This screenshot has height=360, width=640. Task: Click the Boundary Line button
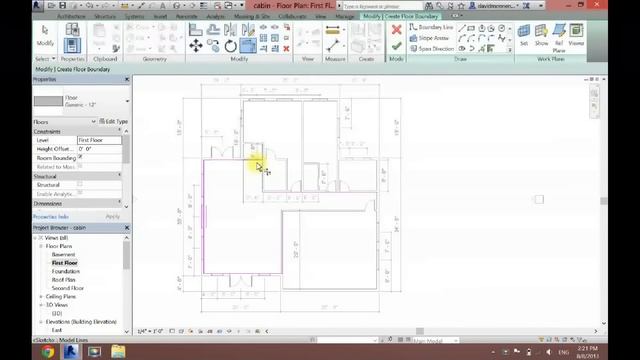coord(431,27)
